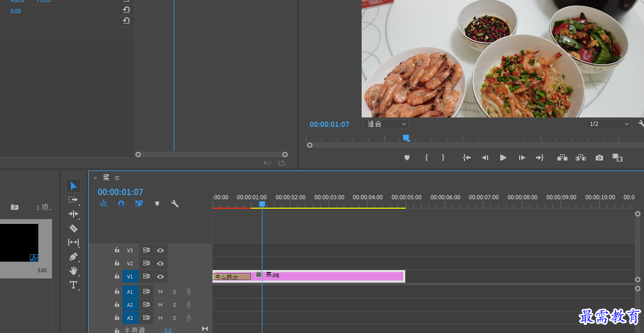Go to Out point in Program monitor
This screenshot has width=644, height=333.
coord(540,157)
